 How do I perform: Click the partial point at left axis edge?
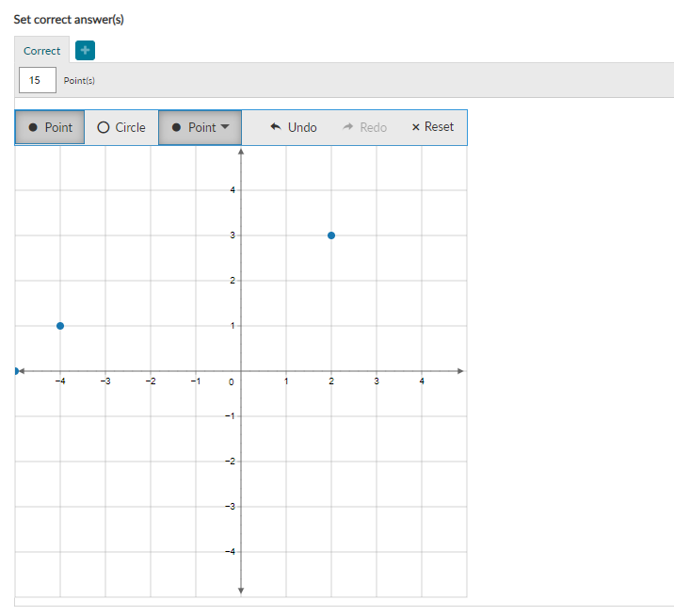pos(16,371)
